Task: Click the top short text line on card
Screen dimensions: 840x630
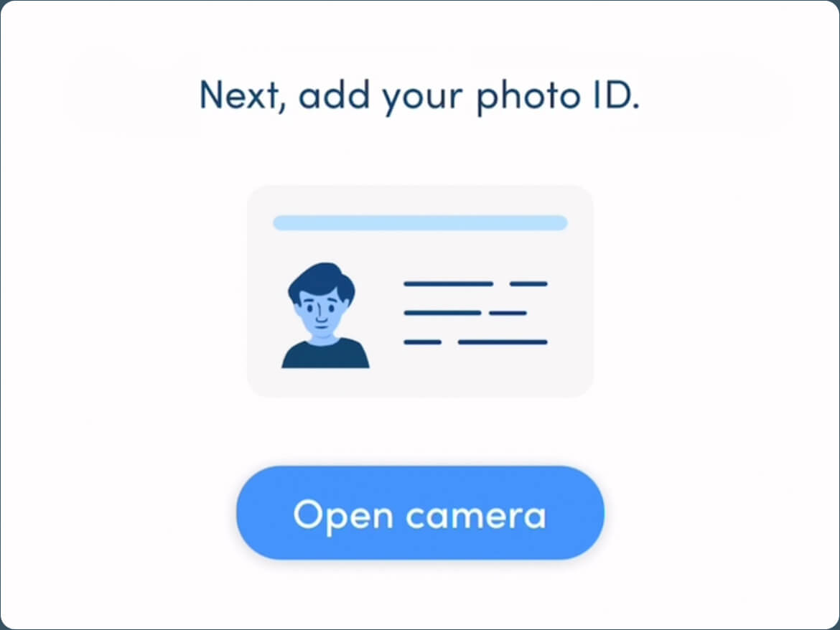Action: (x=528, y=283)
